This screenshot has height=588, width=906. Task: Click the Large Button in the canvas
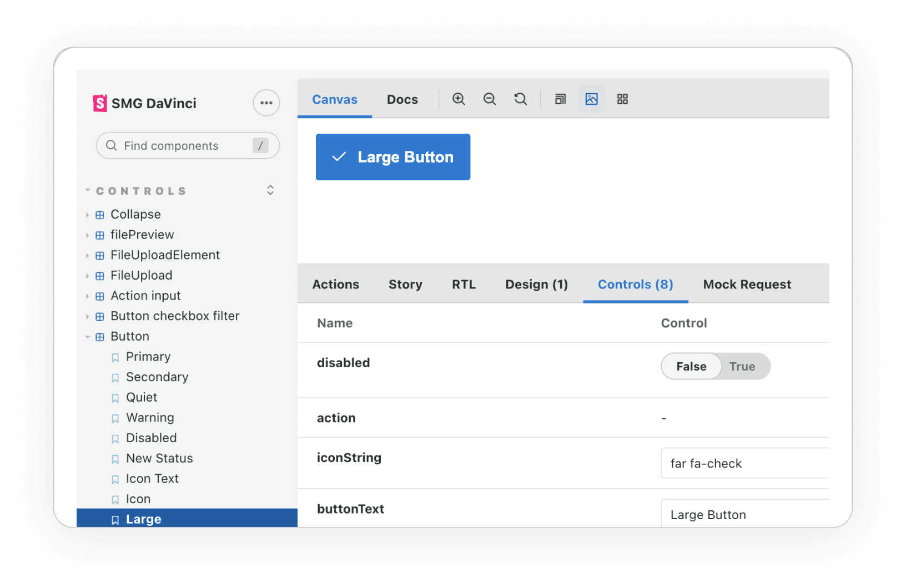click(392, 157)
